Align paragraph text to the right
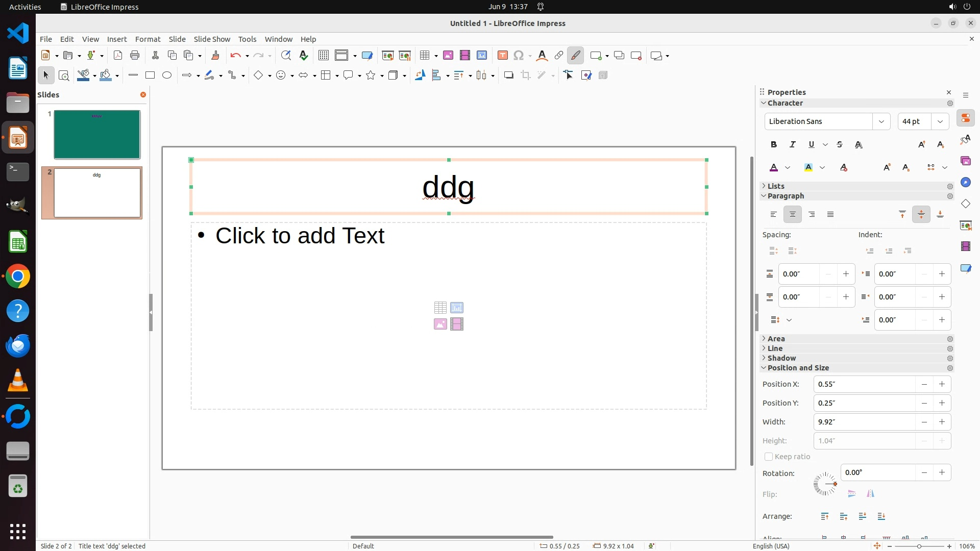The width and height of the screenshot is (980, 551). click(x=812, y=214)
